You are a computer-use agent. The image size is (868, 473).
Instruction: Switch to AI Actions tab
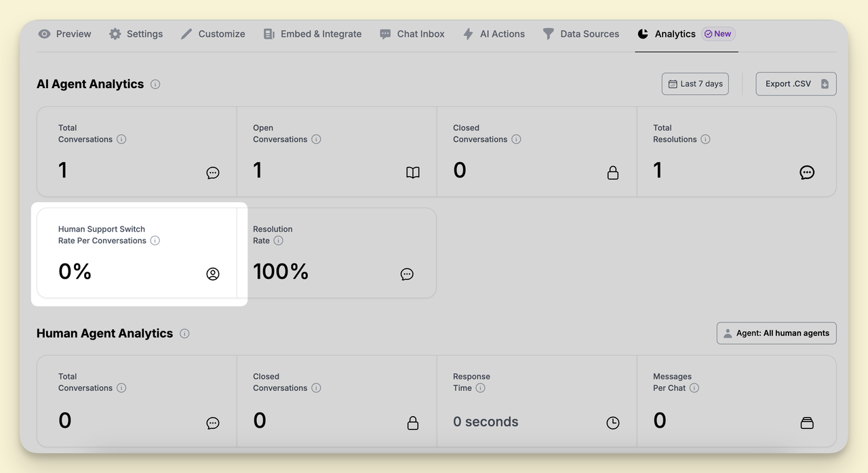tap(494, 34)
